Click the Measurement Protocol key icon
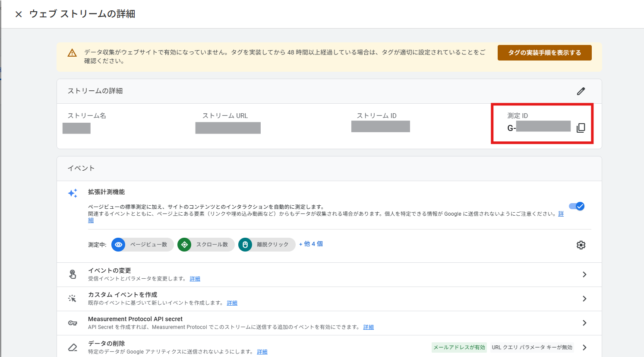Screen dimensions: 644x357 coord(73,323)
